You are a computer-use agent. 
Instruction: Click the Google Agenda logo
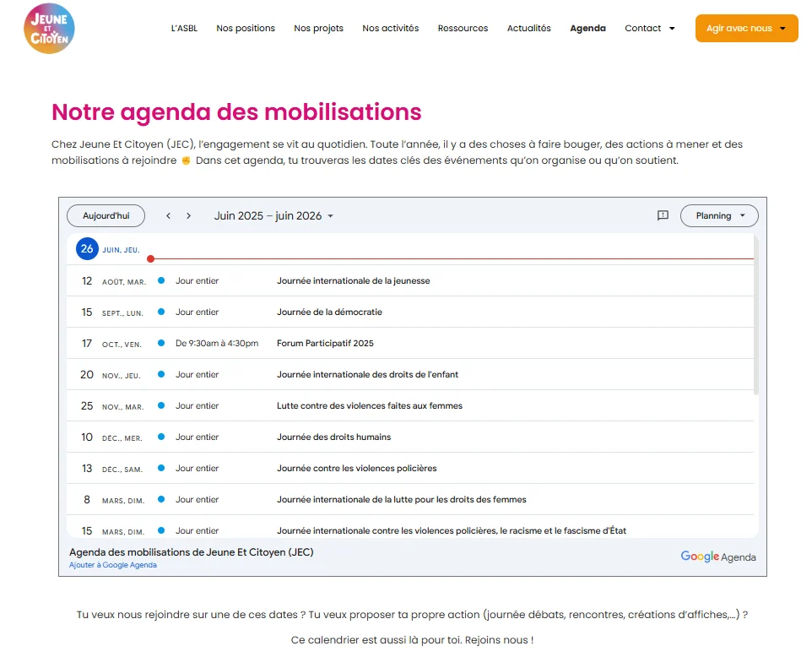[717, 557]
